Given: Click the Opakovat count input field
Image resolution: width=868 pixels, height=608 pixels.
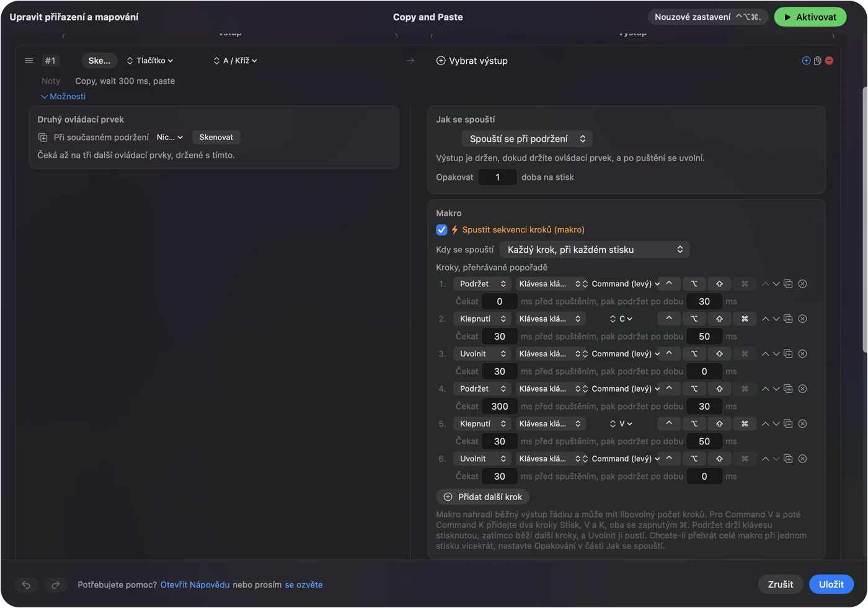Looking at the screenshot, I should pos(497,177).
